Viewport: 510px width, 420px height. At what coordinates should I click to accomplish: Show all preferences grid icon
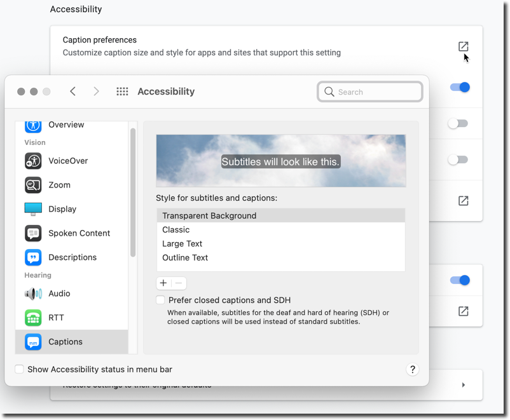click(x=122, y=91)
